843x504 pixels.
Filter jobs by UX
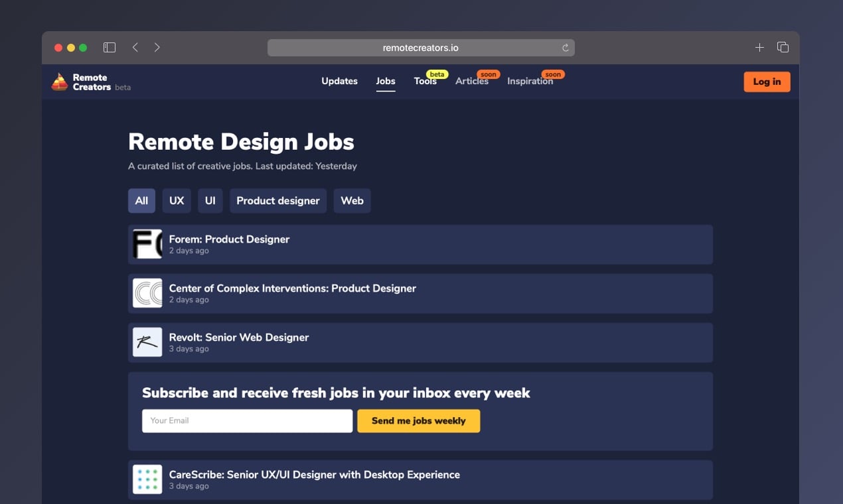[x=177, y=201]
